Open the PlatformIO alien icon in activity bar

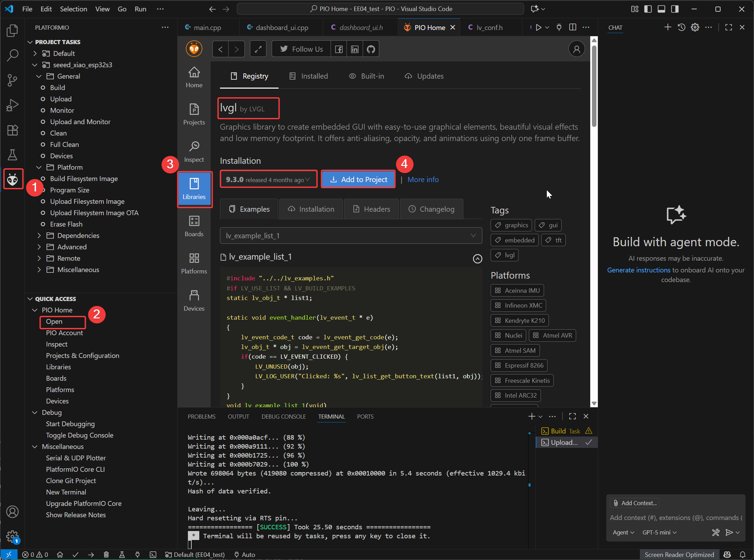13,179
